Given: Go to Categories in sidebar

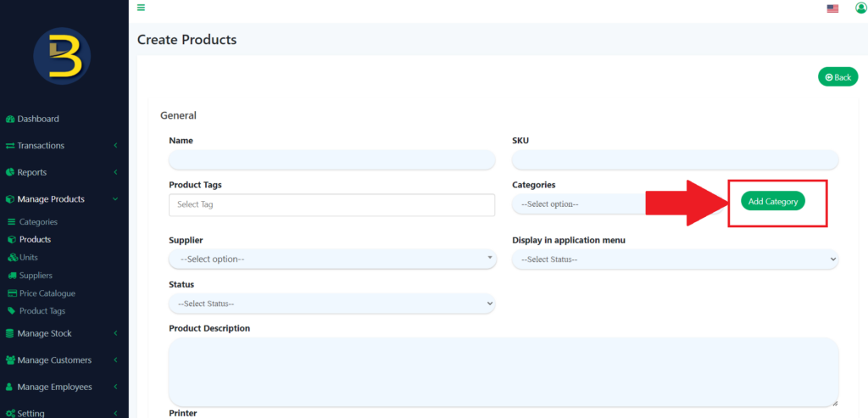Looking at the screenshot, I should point(38,222).
